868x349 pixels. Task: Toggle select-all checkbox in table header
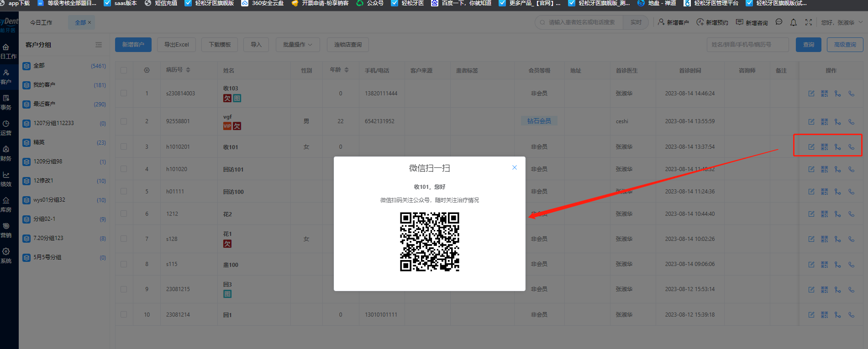124,70
